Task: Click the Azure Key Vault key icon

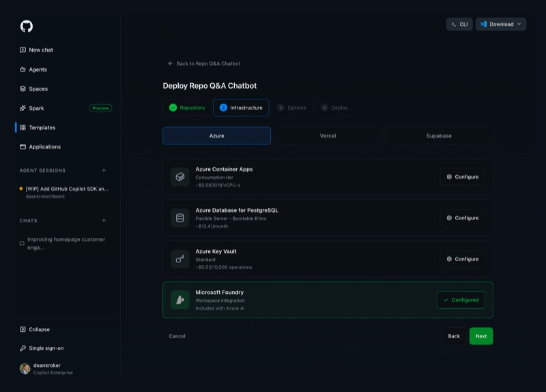Action: (x=180, y=259)
